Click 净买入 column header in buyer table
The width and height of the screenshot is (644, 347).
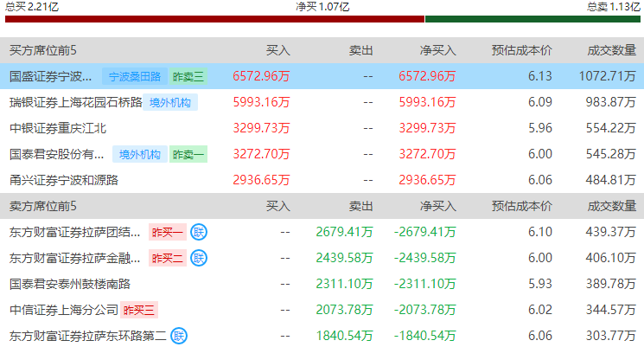pos(437,50)
